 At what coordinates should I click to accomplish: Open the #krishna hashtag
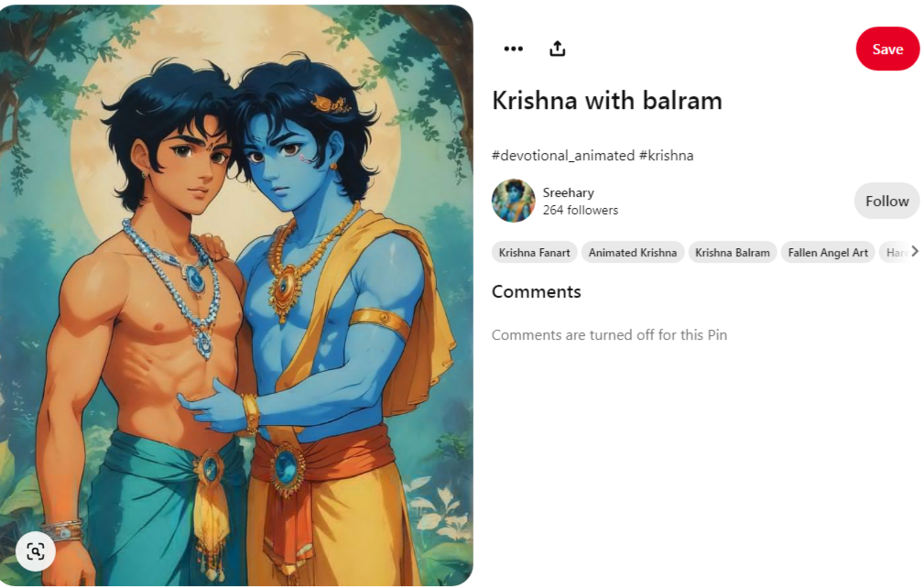coord(667,156)
